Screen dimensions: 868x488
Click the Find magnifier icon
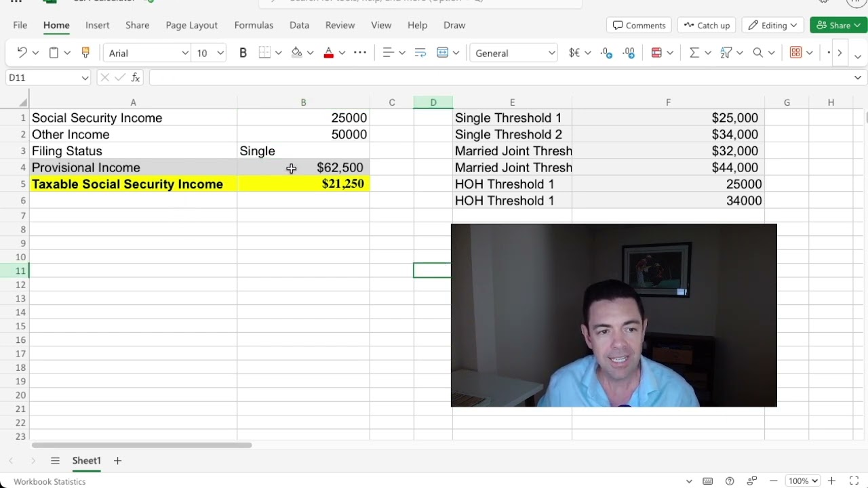757,53
